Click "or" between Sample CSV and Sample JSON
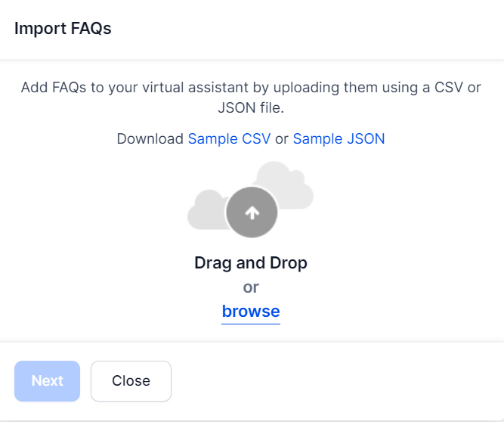This screenshot has width=504, height=422. [x=281, y=139]
